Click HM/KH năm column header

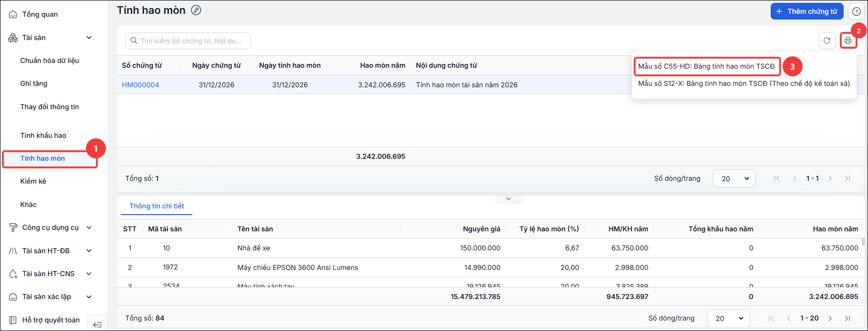click(x=628, y=229)
